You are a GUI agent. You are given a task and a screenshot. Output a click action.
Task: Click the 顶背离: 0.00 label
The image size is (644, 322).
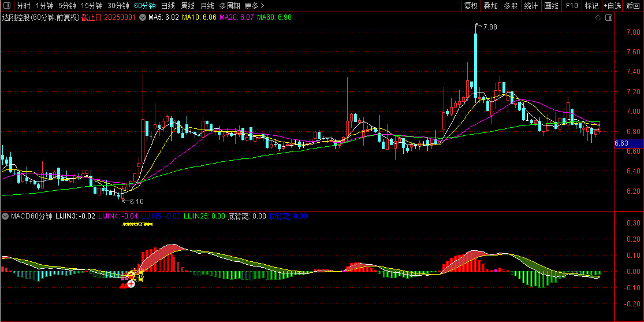coord(288,216)
